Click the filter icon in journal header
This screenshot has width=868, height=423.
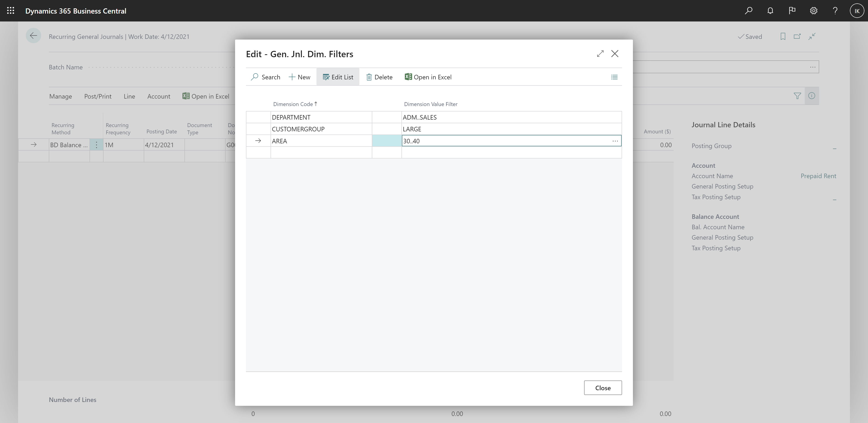tap(797, 96)
